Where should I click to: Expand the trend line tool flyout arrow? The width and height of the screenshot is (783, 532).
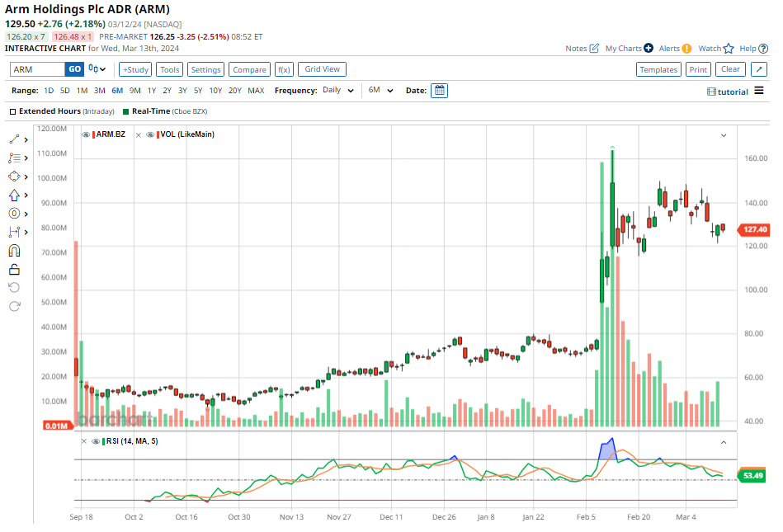point(26,139)
